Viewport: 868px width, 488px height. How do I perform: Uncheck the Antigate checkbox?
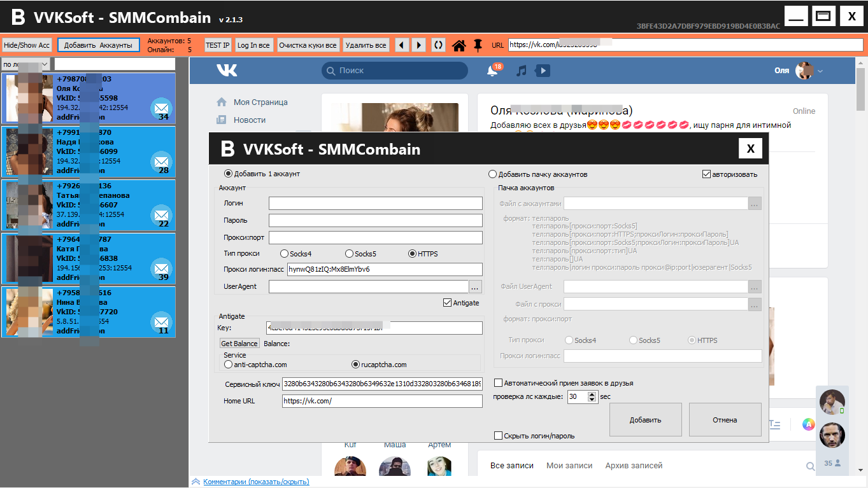[x=447, y=303]
